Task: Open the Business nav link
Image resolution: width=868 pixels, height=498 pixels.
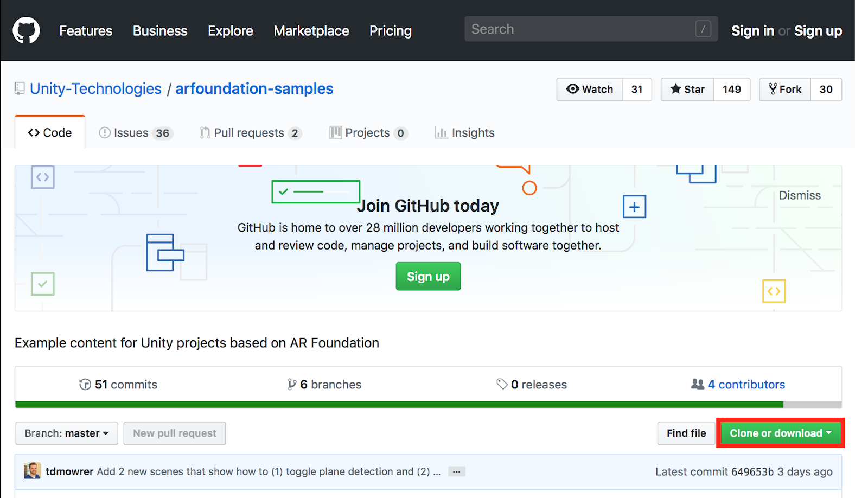Action: [160, 31]
